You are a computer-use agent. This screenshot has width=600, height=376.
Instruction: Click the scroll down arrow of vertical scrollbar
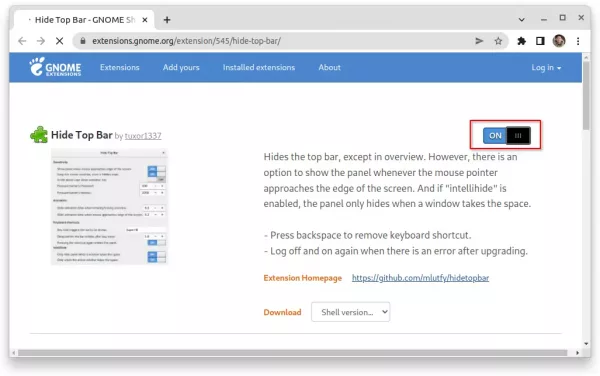pyautogui.click(x=586, y=343)
